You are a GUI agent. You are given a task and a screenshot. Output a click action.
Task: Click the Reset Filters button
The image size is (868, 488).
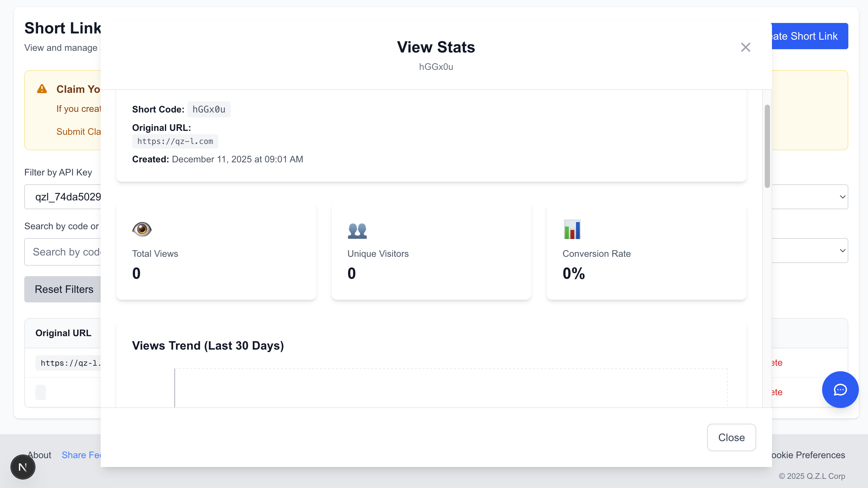[x=64, y=289]
